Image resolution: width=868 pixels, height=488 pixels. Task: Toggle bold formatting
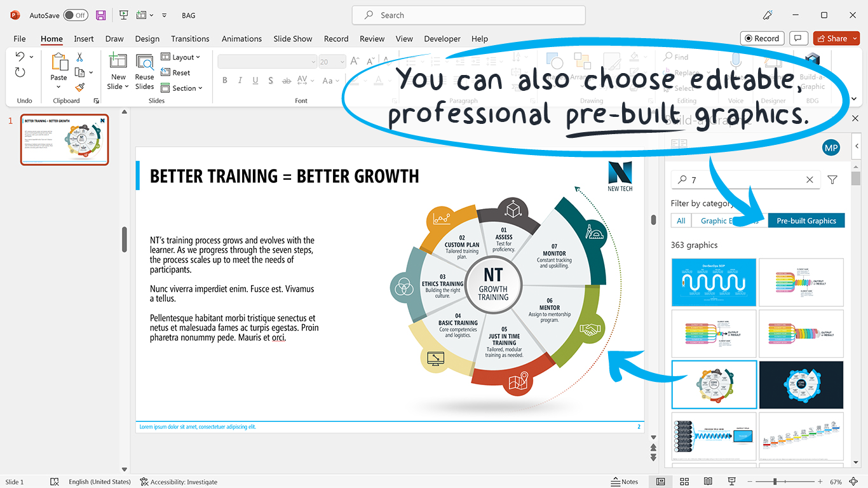(x=224, y=80)
